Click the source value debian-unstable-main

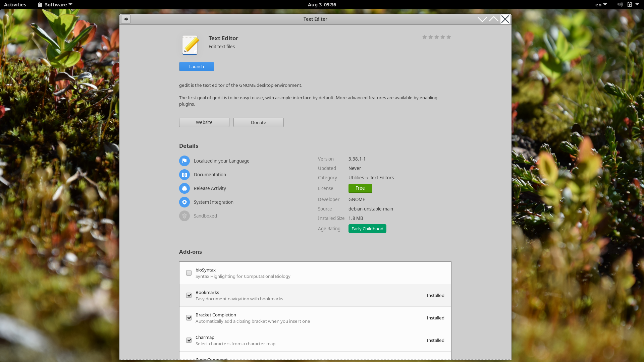coord(371,209)
